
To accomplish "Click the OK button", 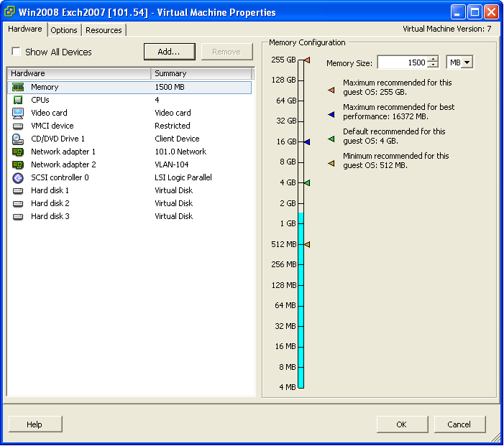I will (x=402, y=424).
